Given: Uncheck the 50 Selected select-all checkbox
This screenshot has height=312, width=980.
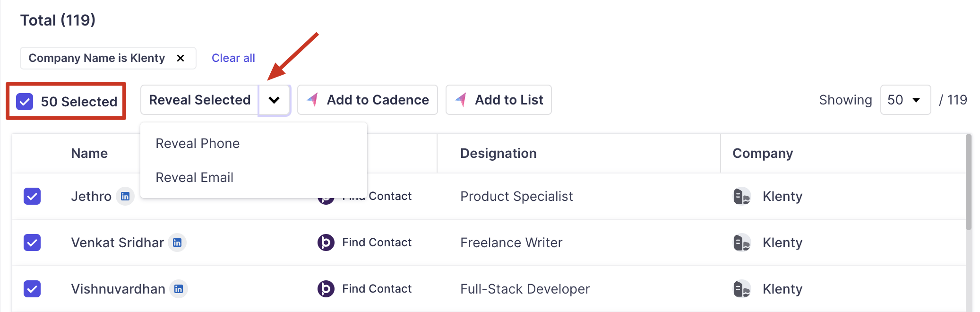Looking at the screenshot, I should click(25, 102).
